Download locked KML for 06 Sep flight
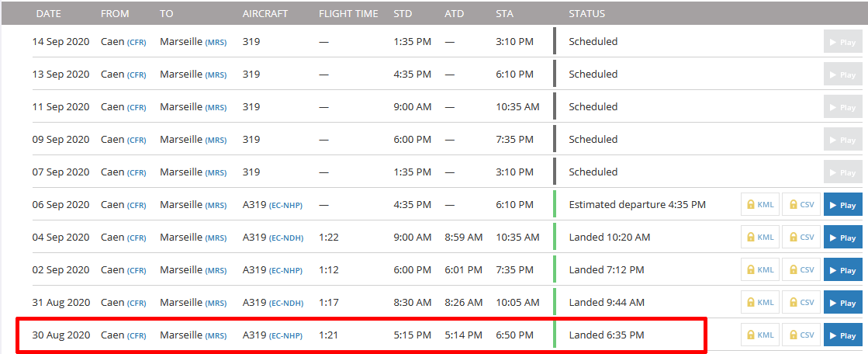Screen dimensions: 868x354 click(x=761, y=204)
